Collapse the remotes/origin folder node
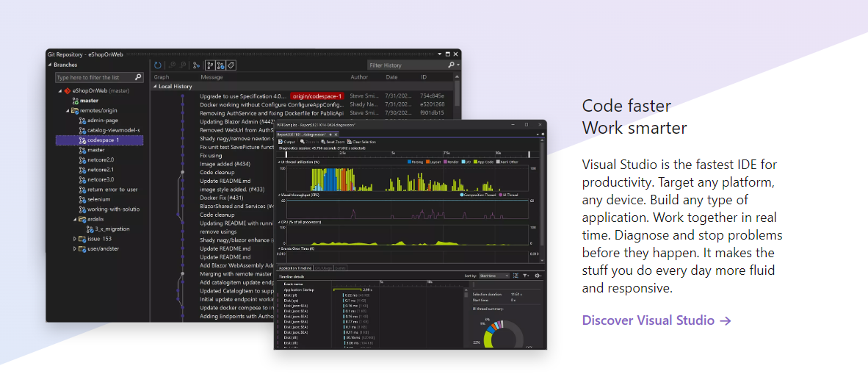The width and height of the screenshot is (868, 377). click(x=68, y=111)
